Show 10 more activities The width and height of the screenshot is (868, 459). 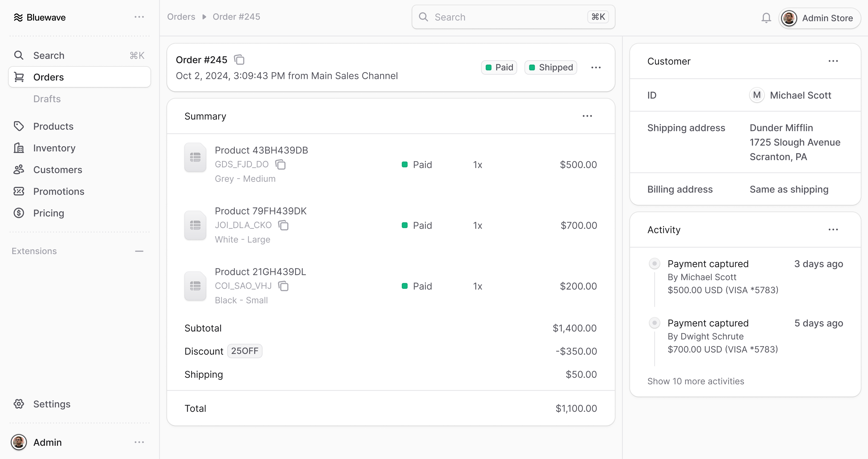click(696, 381)
